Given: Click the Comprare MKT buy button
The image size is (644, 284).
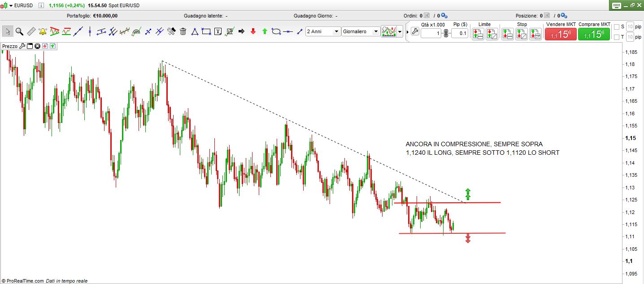Looking at the screenshot, I should (594, 34).
